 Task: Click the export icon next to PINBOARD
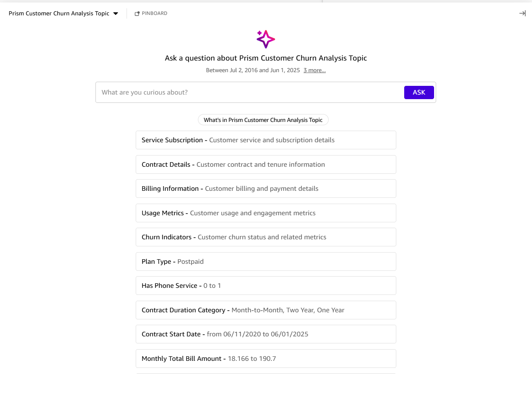coord(137,13)
